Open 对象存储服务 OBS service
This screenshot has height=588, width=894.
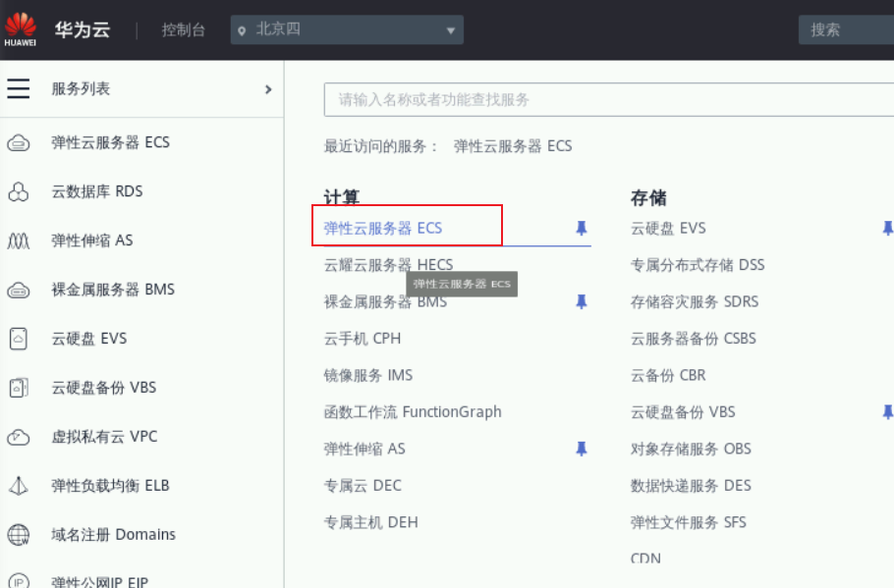coord(691,449)
